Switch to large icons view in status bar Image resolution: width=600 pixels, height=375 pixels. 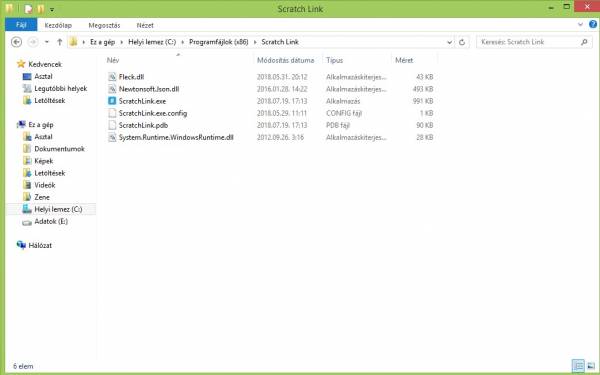pos(591,366)
